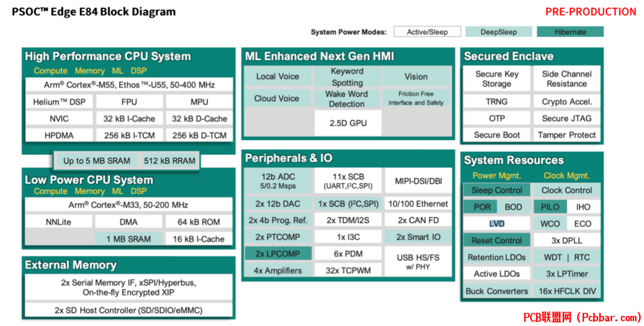Click the FPU block

129,102
